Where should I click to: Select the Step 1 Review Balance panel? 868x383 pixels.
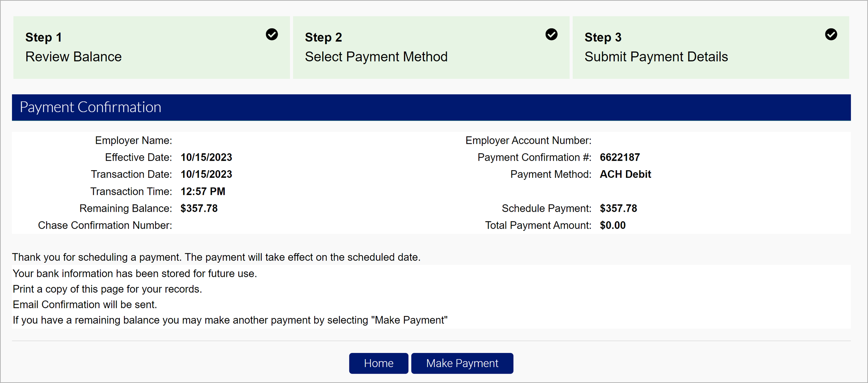point(151,47)
